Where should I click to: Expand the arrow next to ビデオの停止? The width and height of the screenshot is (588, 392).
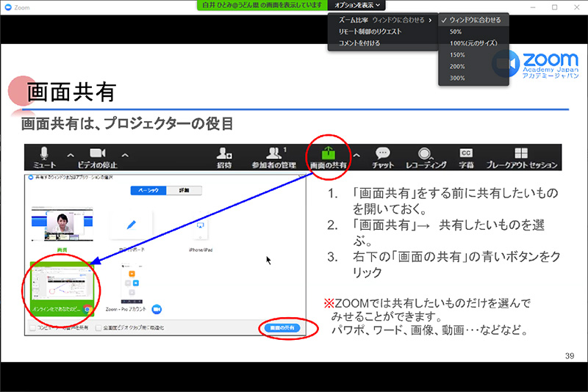[x=124, y=155]
